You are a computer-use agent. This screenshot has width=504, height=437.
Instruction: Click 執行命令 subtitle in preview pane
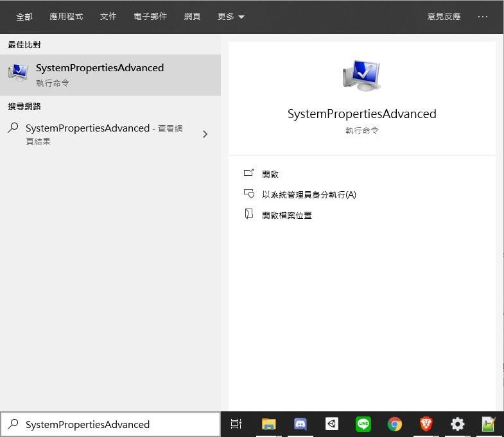(362, 130)
